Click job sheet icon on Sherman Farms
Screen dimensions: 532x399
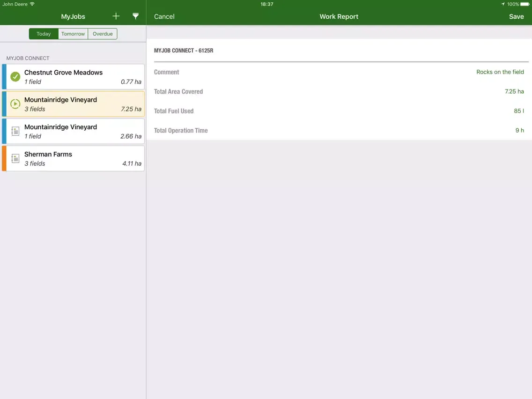coord(15,158)
